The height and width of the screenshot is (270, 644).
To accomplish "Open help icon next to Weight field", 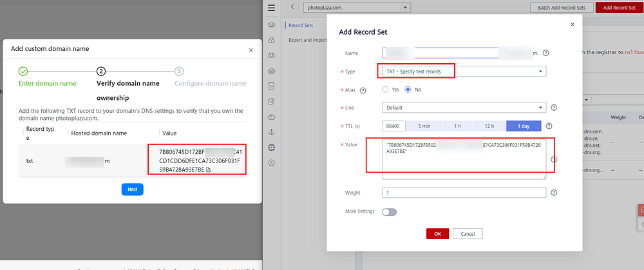I will click(x=554, y=192).
